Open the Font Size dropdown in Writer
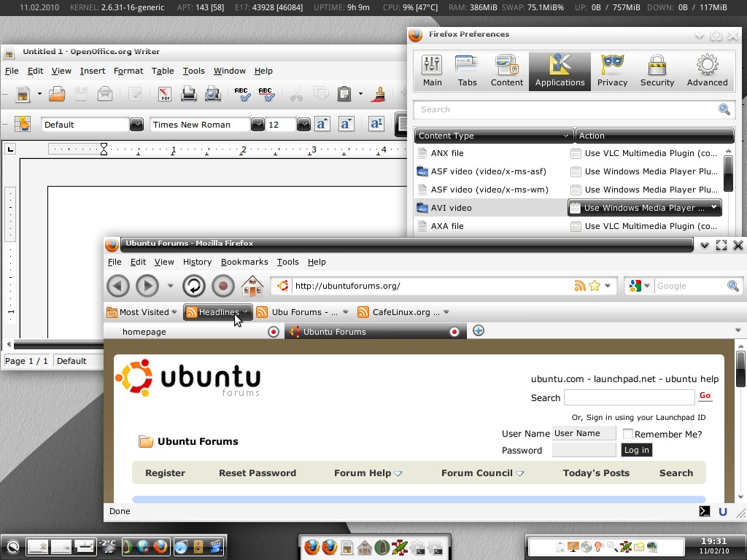 point(303,125)
